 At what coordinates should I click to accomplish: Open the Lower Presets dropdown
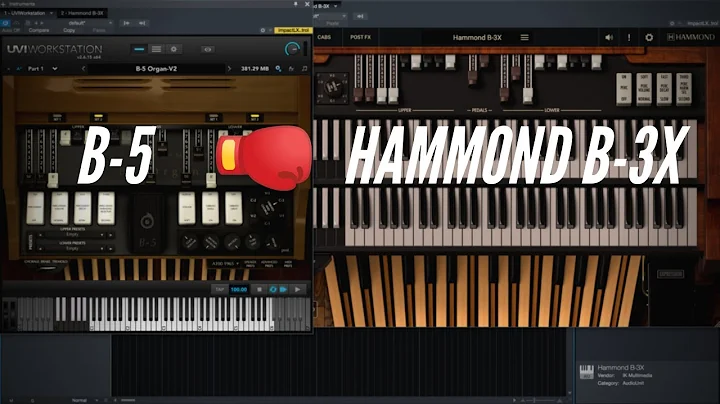pyautogui.click(x=75, y=248)
